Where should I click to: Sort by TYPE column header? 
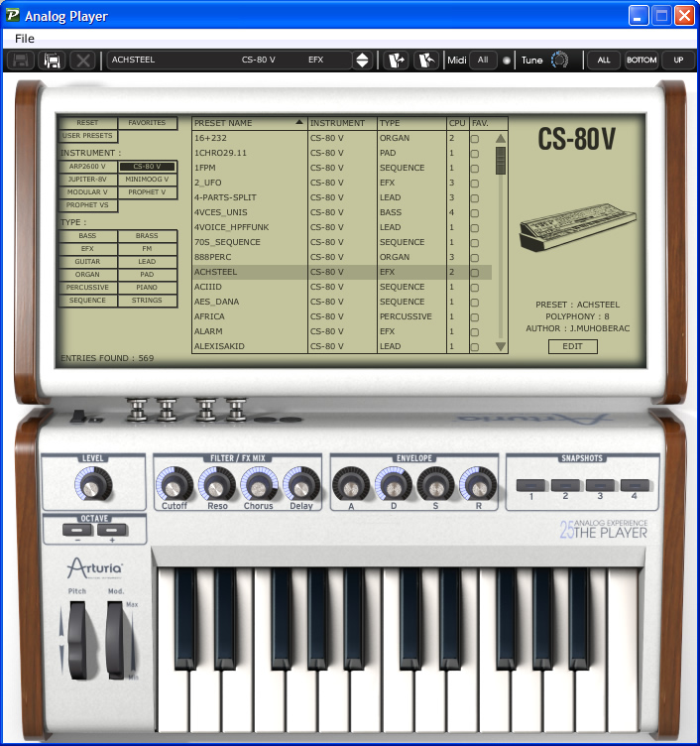click(411, 123)
